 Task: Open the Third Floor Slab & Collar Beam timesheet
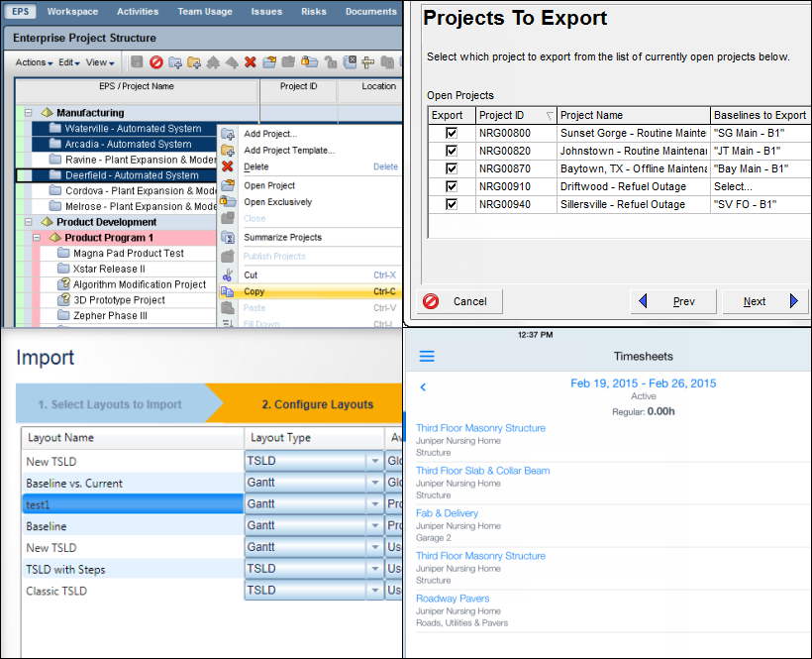tap(482, 470)
